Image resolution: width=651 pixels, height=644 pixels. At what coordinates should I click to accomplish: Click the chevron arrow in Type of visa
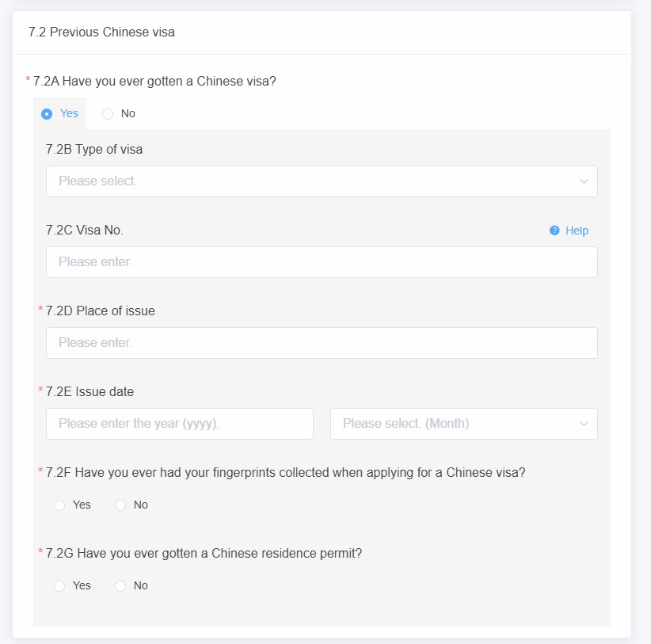(584, 181)
